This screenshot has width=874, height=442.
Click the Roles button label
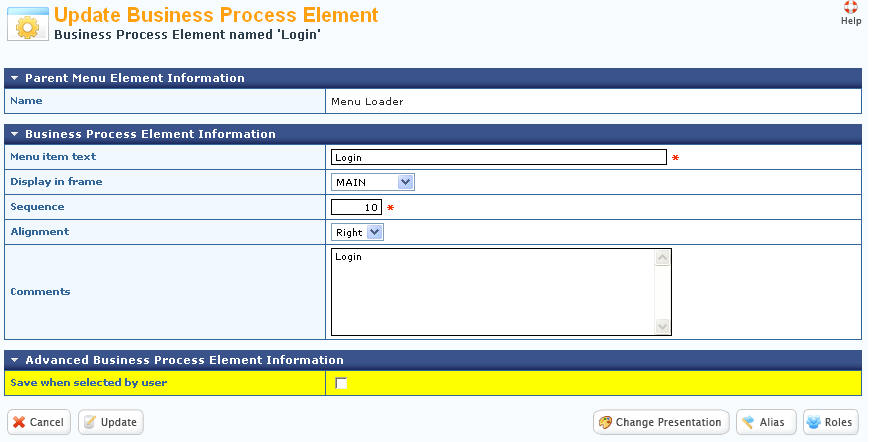pyautogui.click(x=838, y=422)
